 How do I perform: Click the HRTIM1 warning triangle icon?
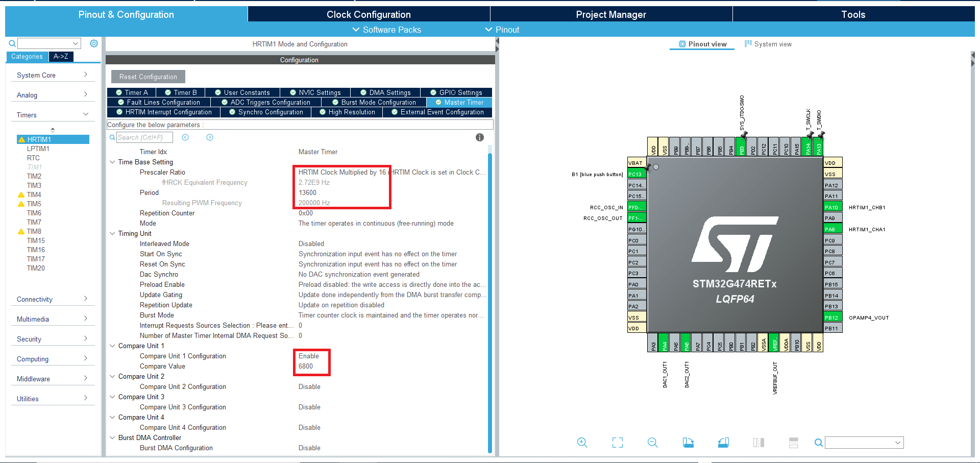[x=21, y=139]
